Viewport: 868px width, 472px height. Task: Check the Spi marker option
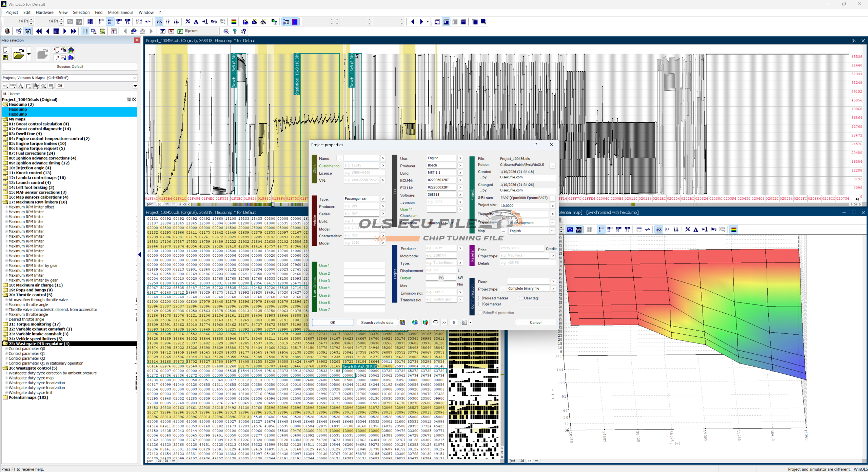[480, 304]
